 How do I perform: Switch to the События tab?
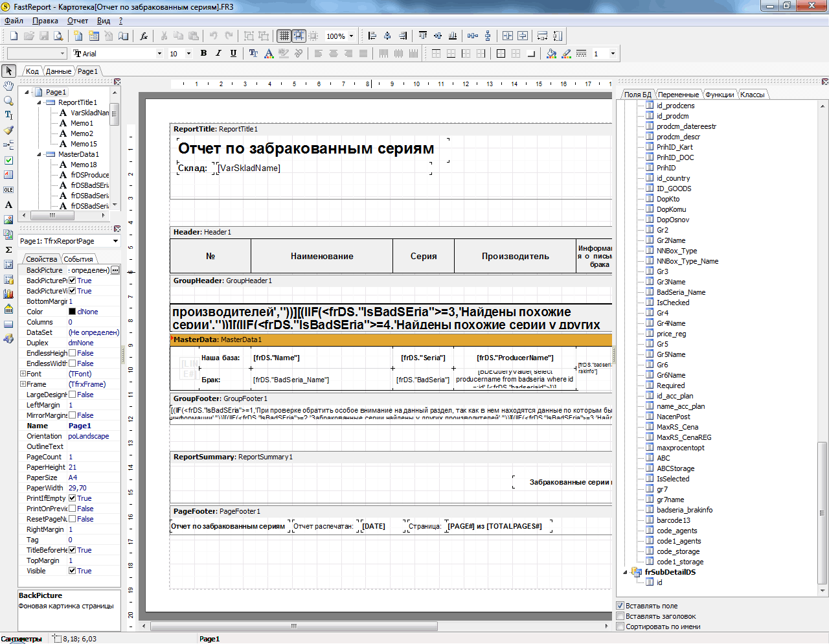[78, 259]
